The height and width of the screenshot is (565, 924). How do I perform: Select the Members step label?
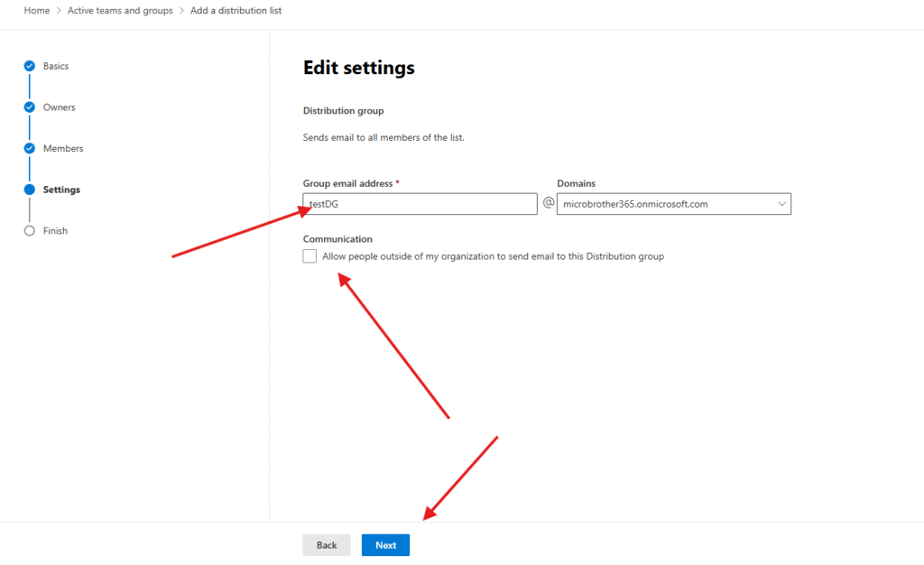pyautogui.click(x=63, y=148)
